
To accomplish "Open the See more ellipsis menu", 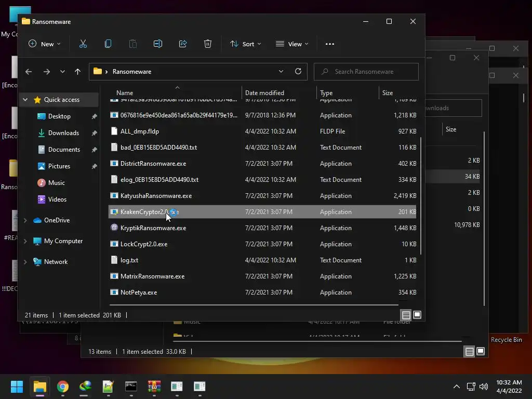I will click(330, 44).
